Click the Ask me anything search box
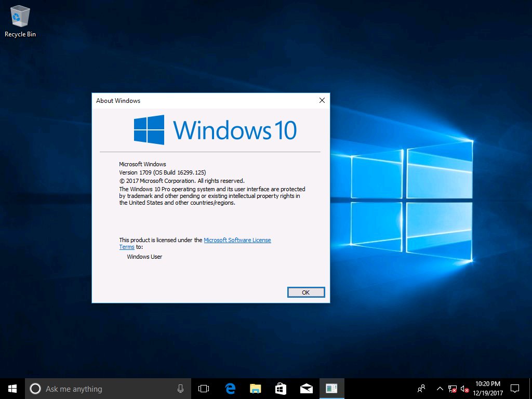This screenshot has width=532, height=399. point(108,389)
